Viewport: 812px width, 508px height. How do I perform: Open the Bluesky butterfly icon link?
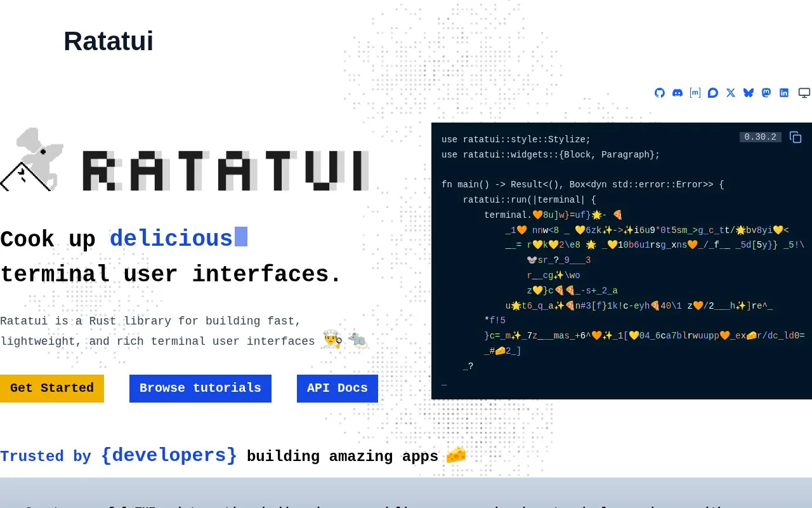[x=749, y=93]
